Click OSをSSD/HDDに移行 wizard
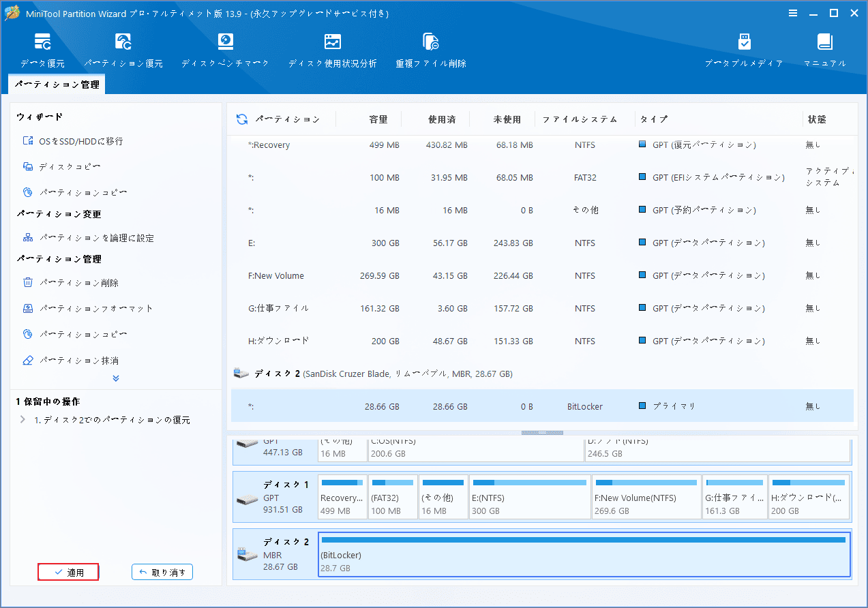This screenshot has width=868, height=608. (73, 141)
